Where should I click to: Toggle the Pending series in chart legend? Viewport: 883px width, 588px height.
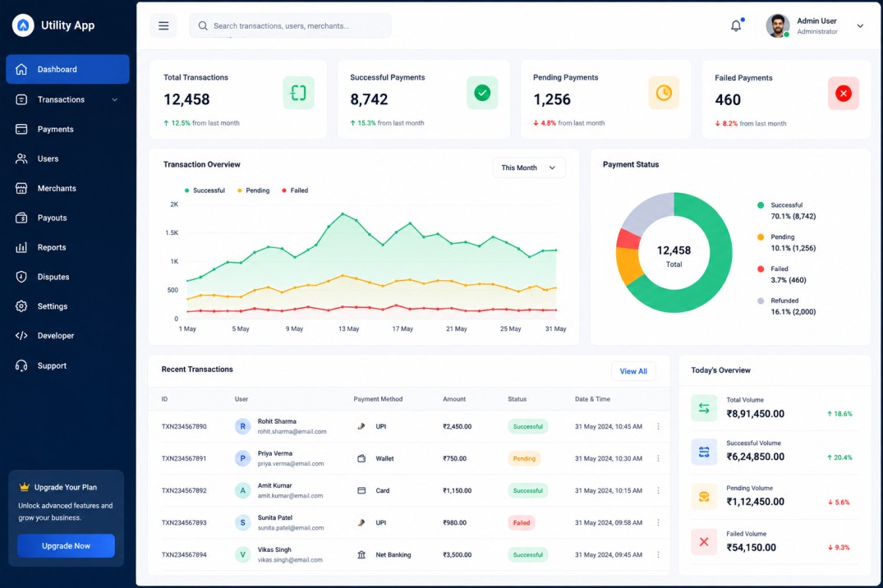[x=254, y=191]
